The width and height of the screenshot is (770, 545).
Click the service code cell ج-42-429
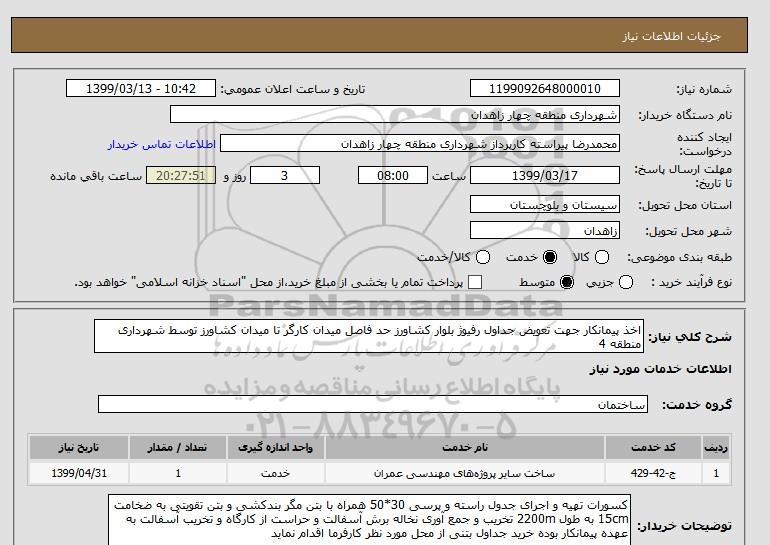point(653,473)
